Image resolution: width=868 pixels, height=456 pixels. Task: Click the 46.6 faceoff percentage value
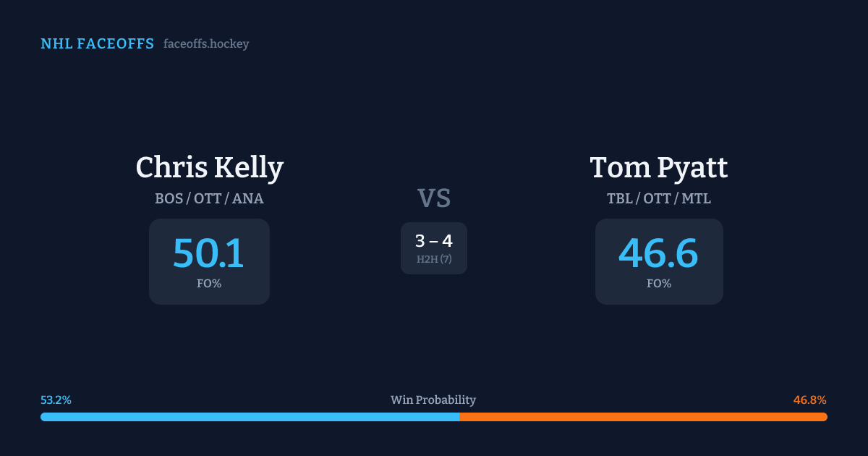pyautogui.click(x=658, y=253)
